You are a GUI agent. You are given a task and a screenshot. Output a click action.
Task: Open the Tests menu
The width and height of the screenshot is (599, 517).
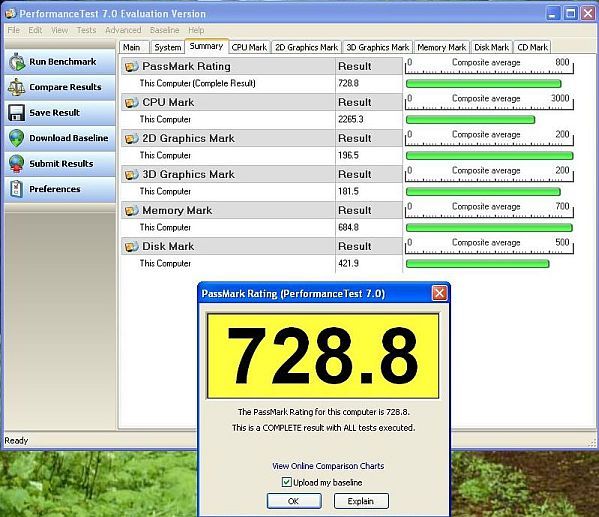tap(86, 30)
